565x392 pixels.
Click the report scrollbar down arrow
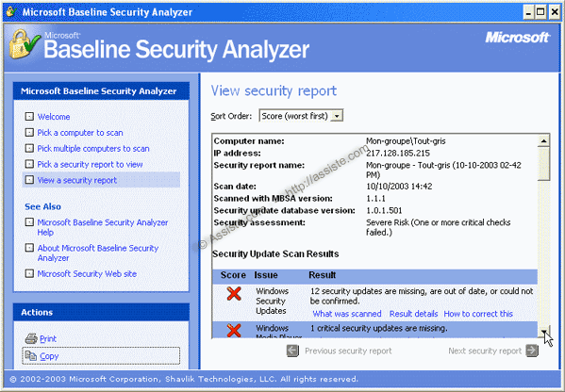tap(543, 332)
